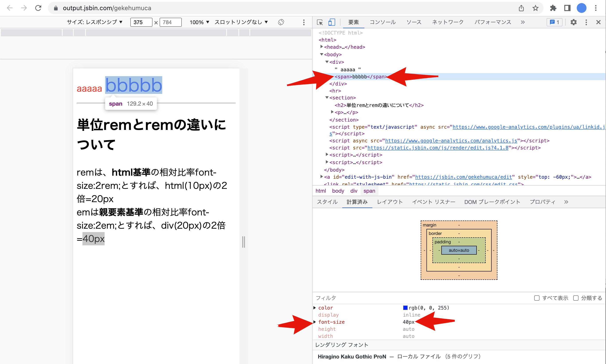Open the analytics.js script link
This screenshot has height=364, width=606.
tap(451, 141)
